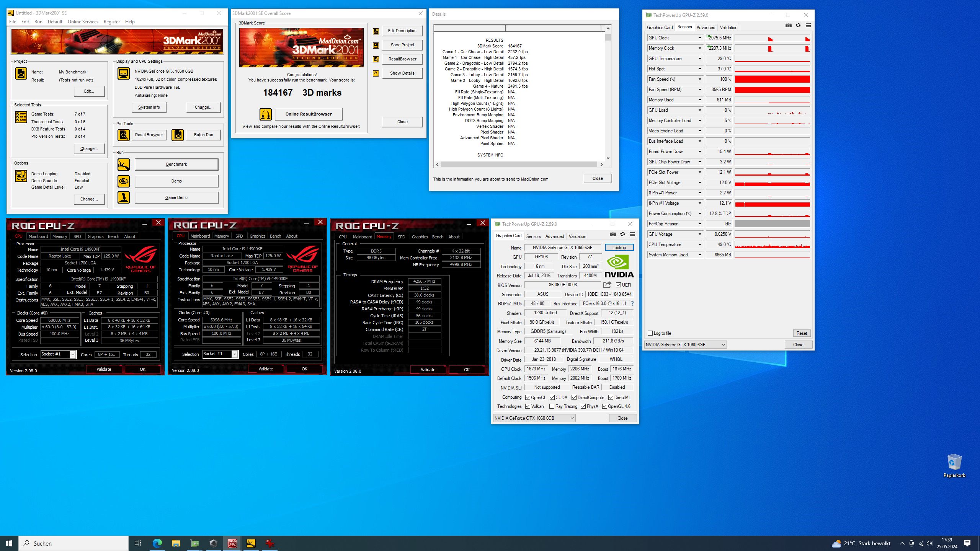Toggle the UEFI checkbox in GPU-Z
This screenshot has height=551, width=980.
tap(618, 285)
